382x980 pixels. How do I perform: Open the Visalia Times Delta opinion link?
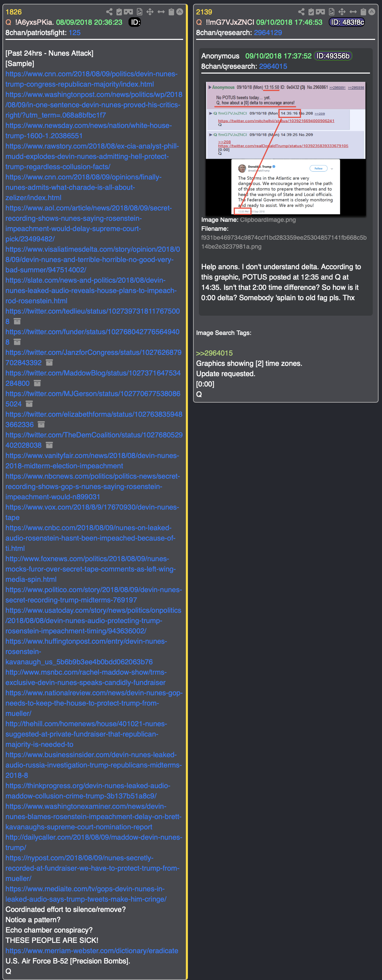click(93, 260)
